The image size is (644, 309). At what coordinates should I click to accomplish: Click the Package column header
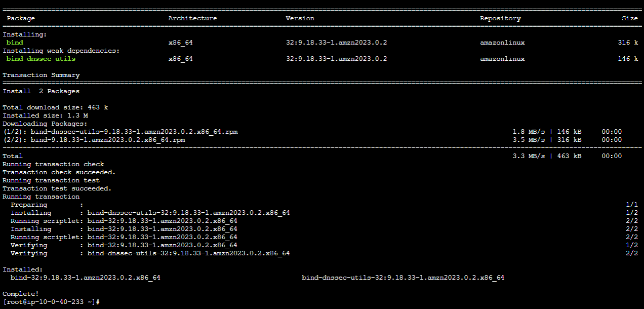pyautogui.click(x=21, y=18)
